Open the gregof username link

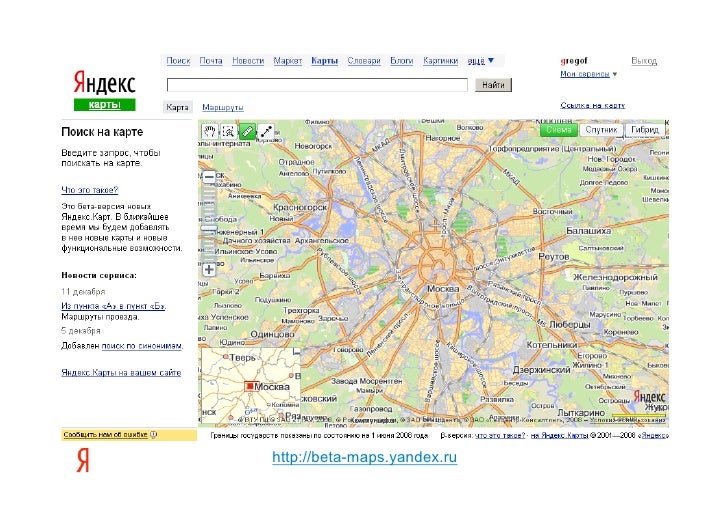pos(574,61)
